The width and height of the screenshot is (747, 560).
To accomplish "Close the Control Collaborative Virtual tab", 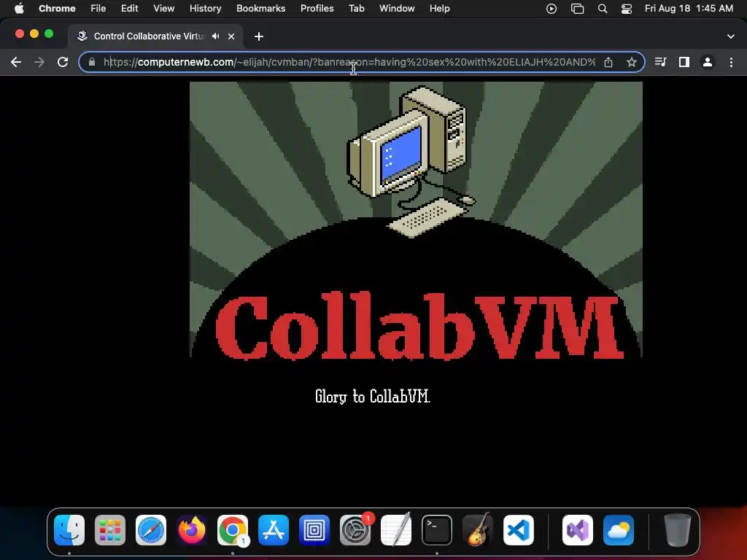I will click(231, 36).
